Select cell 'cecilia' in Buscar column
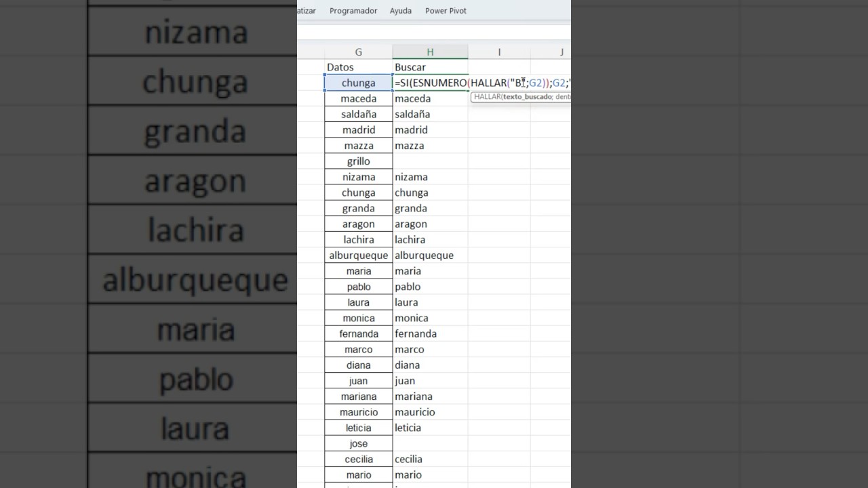Screen dimensions: 868x488 coord(430,460)
